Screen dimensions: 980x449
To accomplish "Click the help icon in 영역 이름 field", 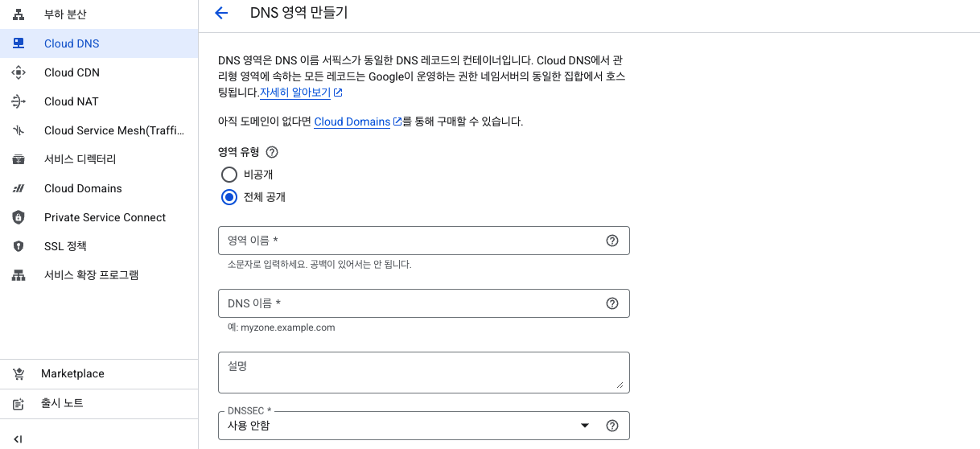I will (612, 241).
